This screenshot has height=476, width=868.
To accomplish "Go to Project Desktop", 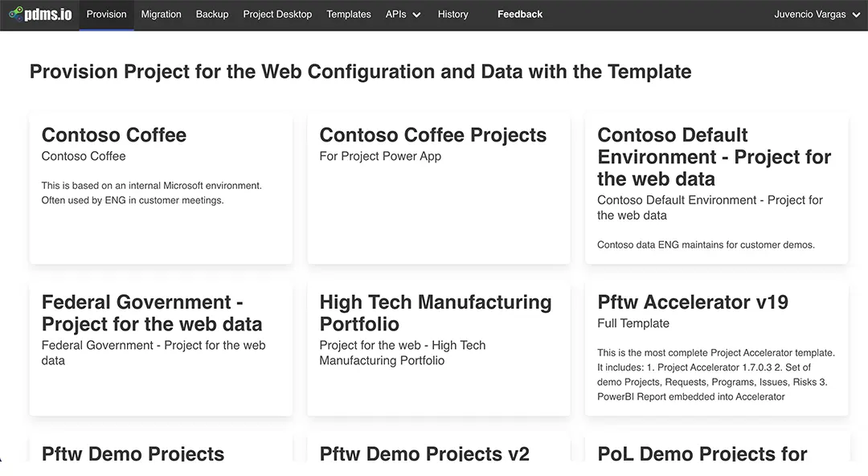I will (276, 14).
